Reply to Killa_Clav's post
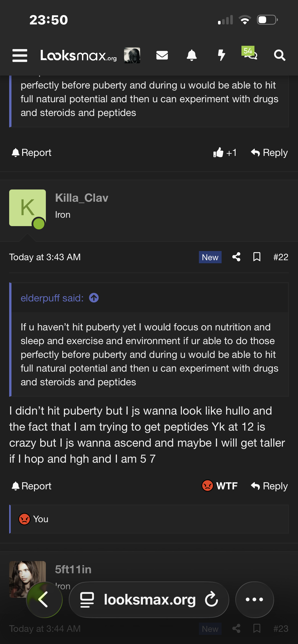This screenshot has height=644, width=298. tap(269, 486)
